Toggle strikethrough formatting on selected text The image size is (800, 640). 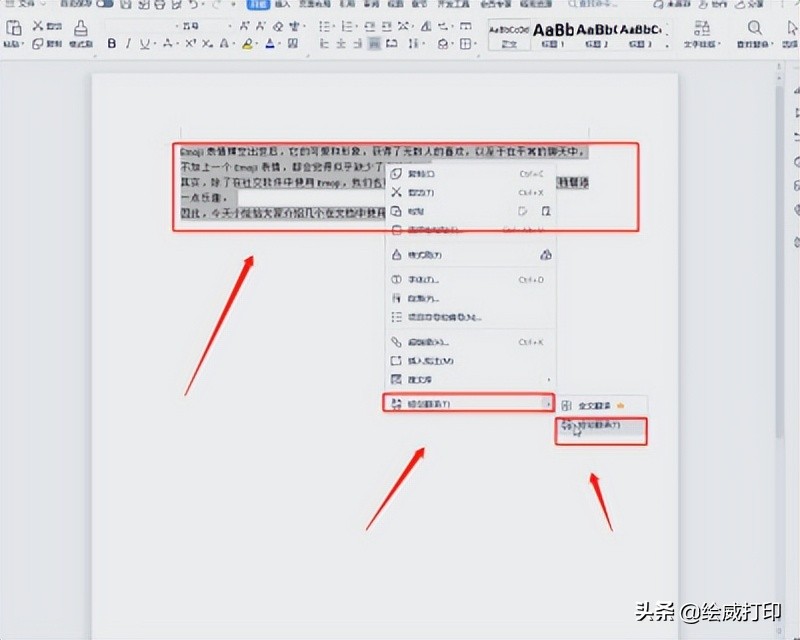coord(166,42)
